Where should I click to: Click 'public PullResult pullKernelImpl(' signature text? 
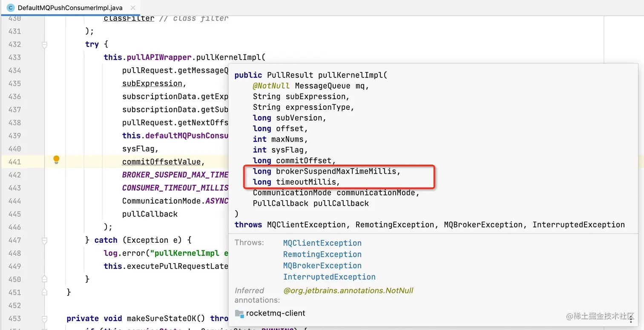coord(311,75)
